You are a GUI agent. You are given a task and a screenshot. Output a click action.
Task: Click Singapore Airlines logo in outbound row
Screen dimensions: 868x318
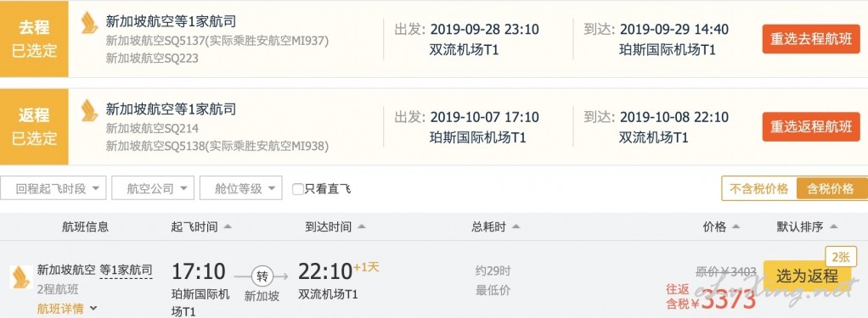[89, 23]
